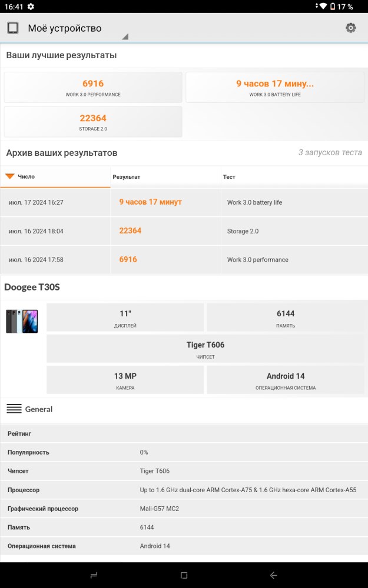Select the июл. 16 2024 18:04 row
Screen dimensions: 368x588
pyautogui.click(x=184, y=231)
